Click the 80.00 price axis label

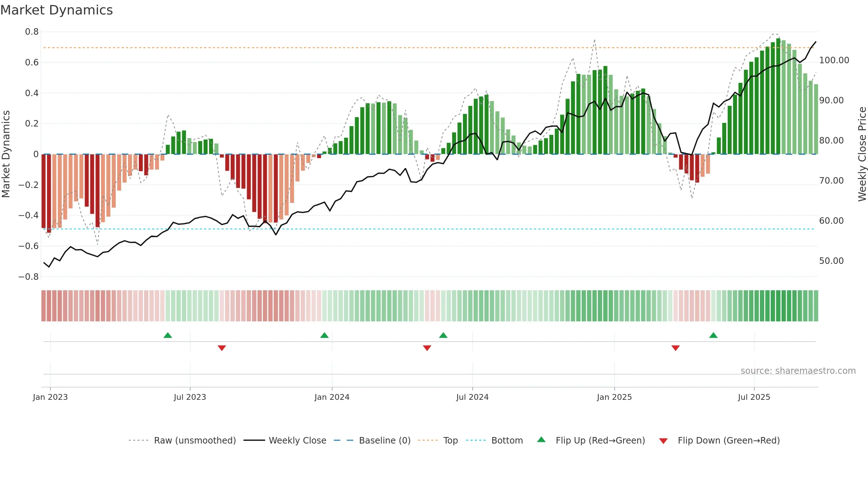(x=831, y=140)
